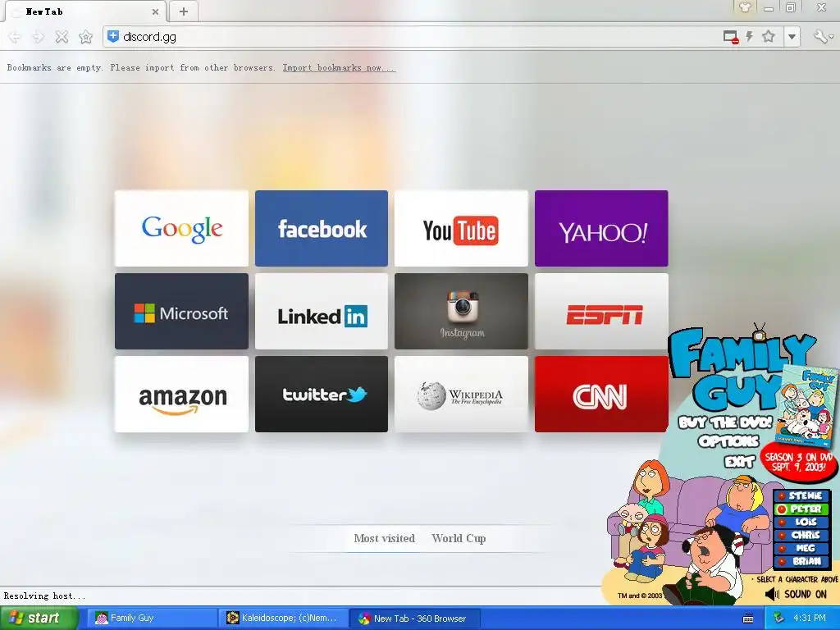Image resolution: width=840 pixels, height=630 pixels.
Task: Stop loading the page with the X button
Action: 62,37
